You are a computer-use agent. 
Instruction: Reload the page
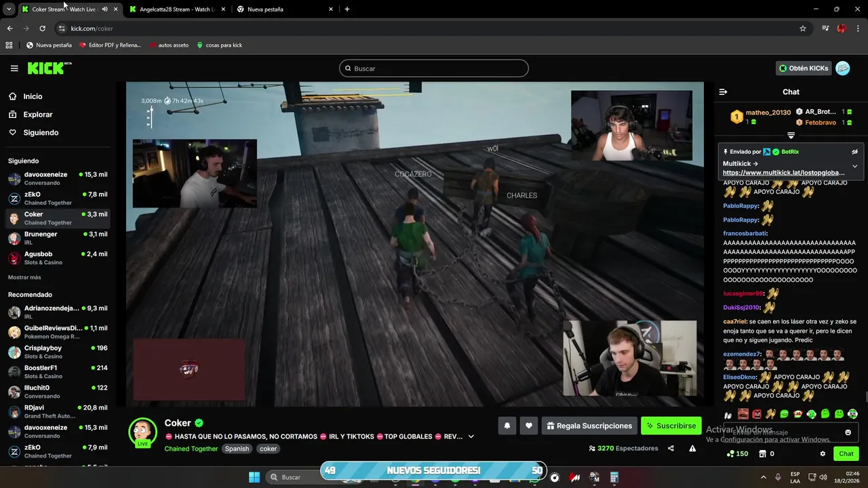[x=42, y=28]
